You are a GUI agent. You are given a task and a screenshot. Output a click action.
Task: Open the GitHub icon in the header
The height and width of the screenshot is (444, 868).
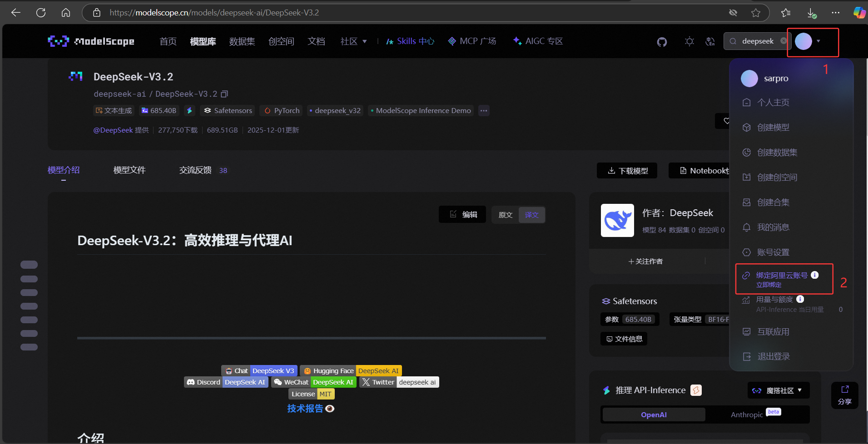tap(662, 42)
